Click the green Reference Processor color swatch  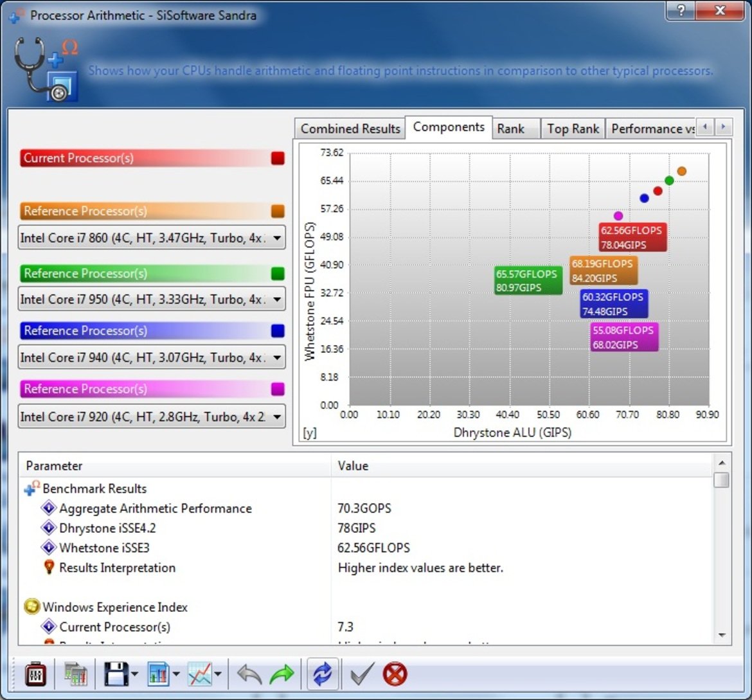click(278, 273)
